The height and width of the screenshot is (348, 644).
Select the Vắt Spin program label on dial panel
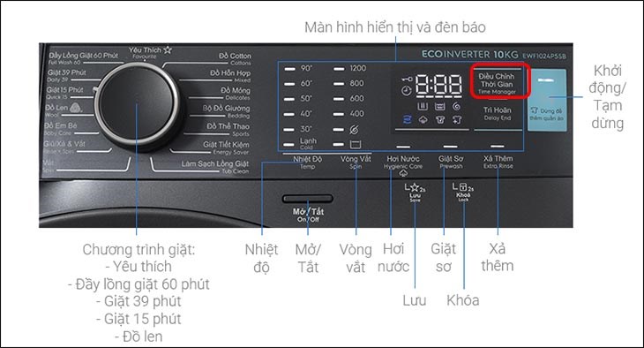(48, 166)
